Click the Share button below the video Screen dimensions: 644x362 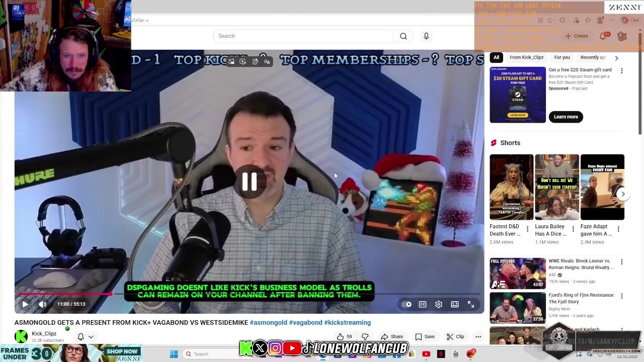[392, 337]
